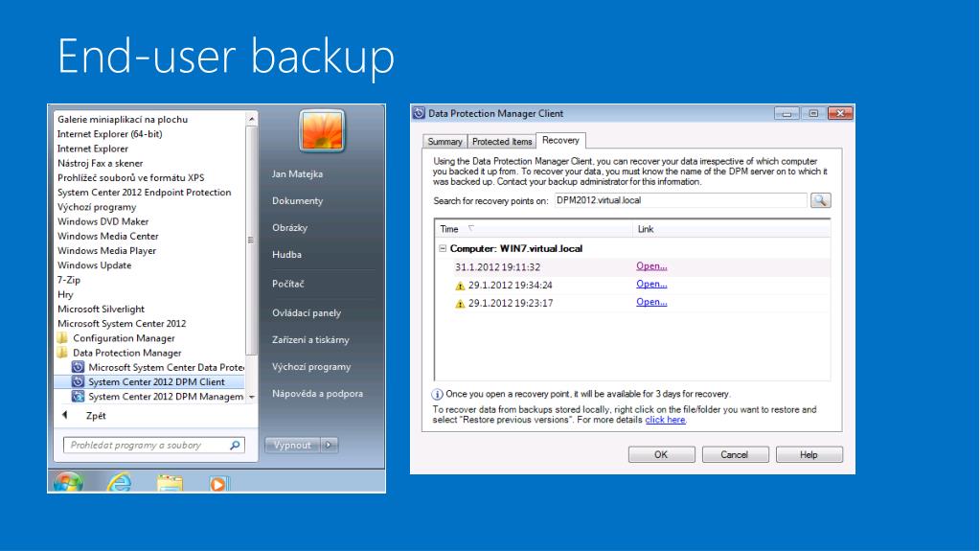Launch Internet Explorer (64-bit)
This screenshot has width=980, height=551.
point(109,134)
